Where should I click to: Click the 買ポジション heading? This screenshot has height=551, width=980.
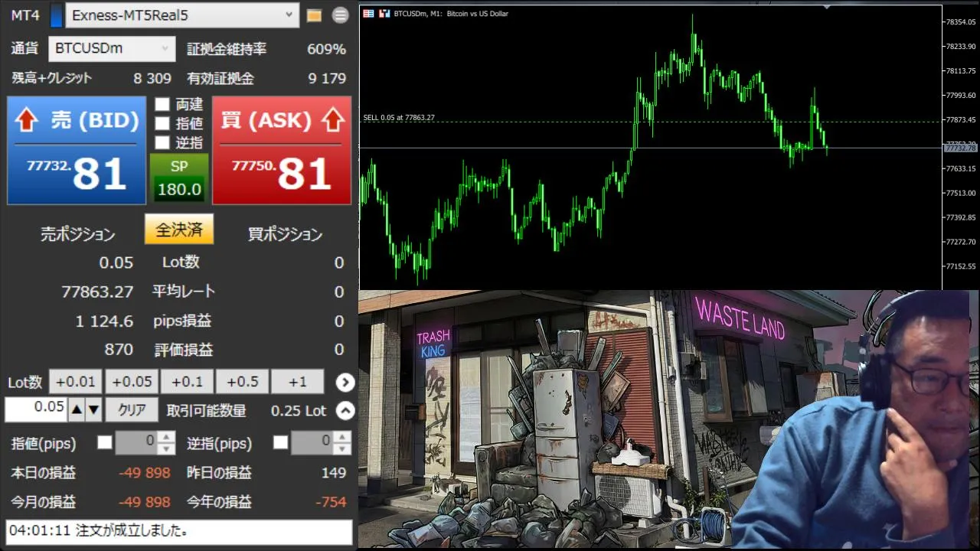[x=286, y=234]
